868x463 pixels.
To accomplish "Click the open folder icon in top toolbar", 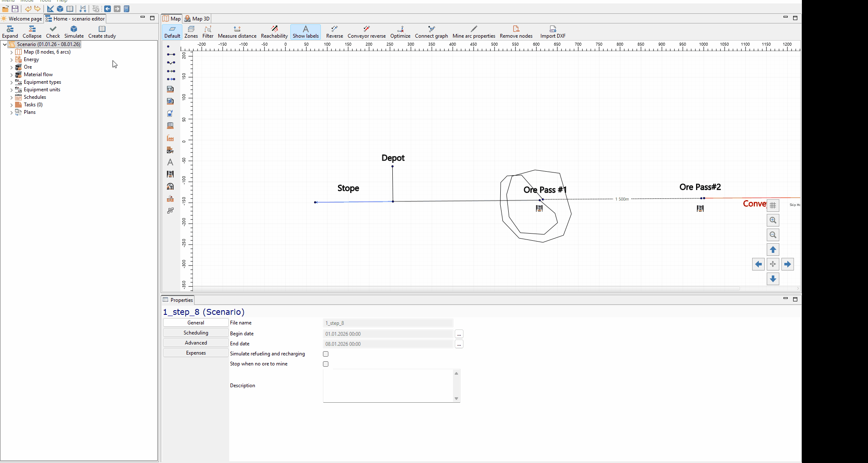I will [5, 9].
